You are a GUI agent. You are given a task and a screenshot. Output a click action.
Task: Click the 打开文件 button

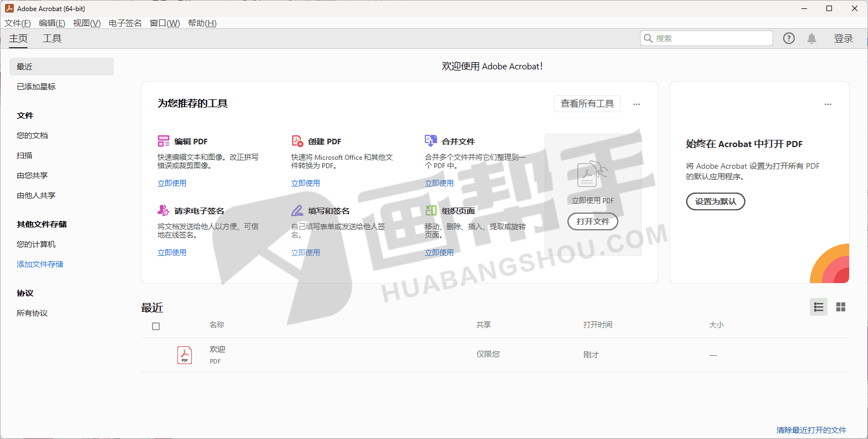[593, 221]
